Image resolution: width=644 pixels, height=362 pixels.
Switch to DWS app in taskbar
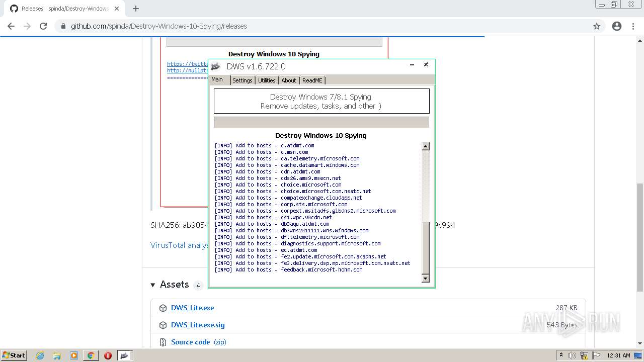point(125,355)
